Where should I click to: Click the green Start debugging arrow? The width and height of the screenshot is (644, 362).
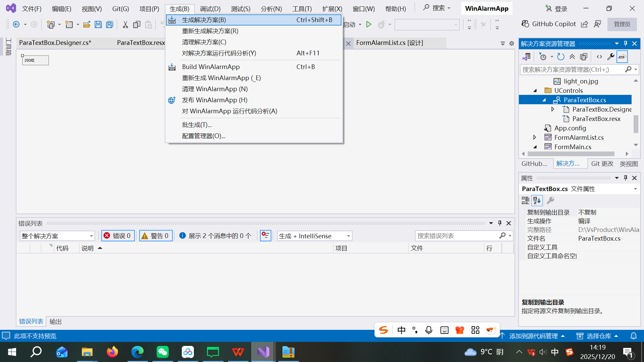click(x=369, y=24)
